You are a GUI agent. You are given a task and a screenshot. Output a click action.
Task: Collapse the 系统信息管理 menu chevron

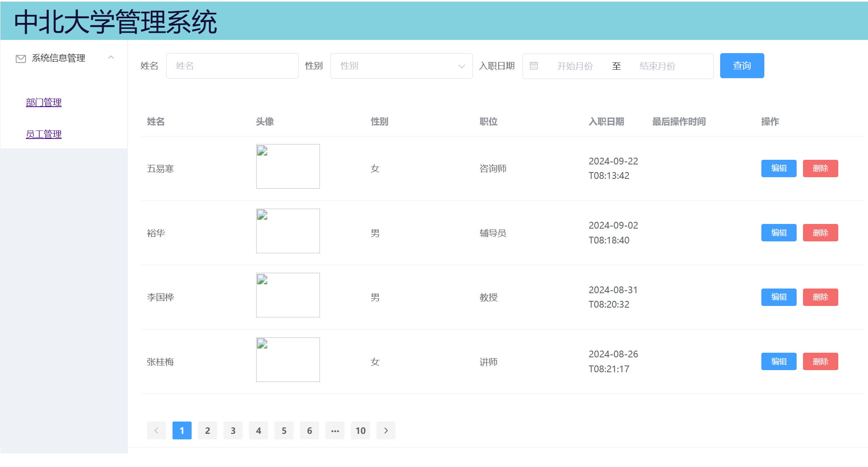point(111,57)
